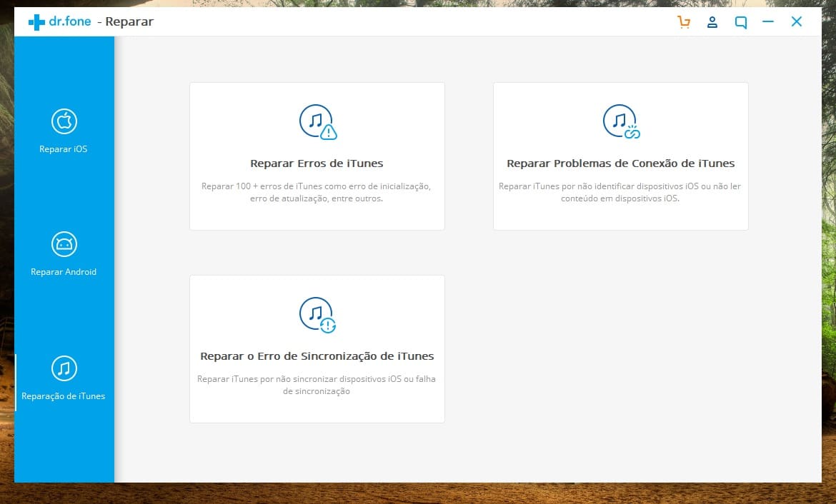Click the iTunes connection link icon
Viewport: 836px width, 504px height.
(621, 121)
